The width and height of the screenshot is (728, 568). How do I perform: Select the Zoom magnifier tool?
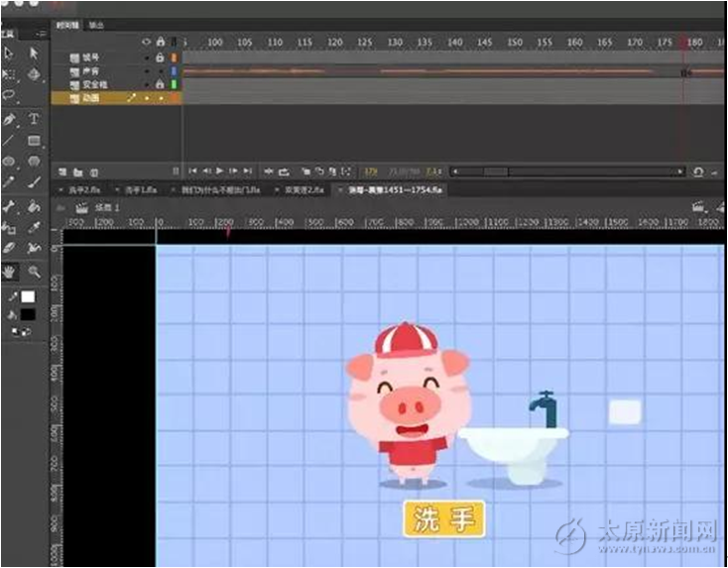click(34, 271)
